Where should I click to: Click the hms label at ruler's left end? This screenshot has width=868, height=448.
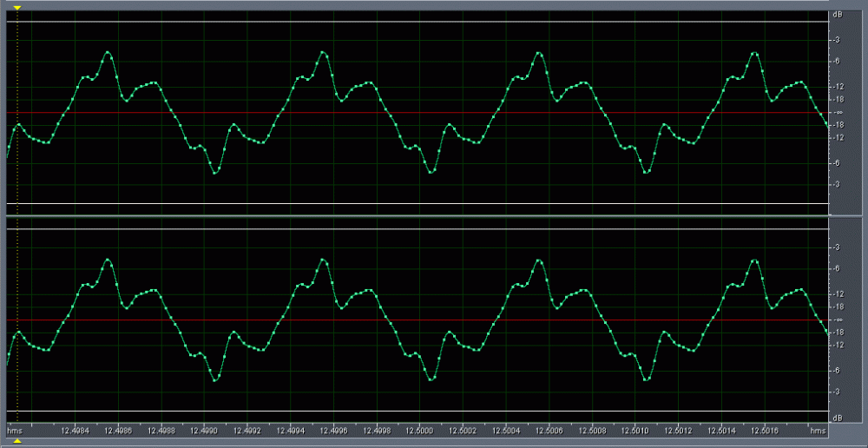click(14, 430)
